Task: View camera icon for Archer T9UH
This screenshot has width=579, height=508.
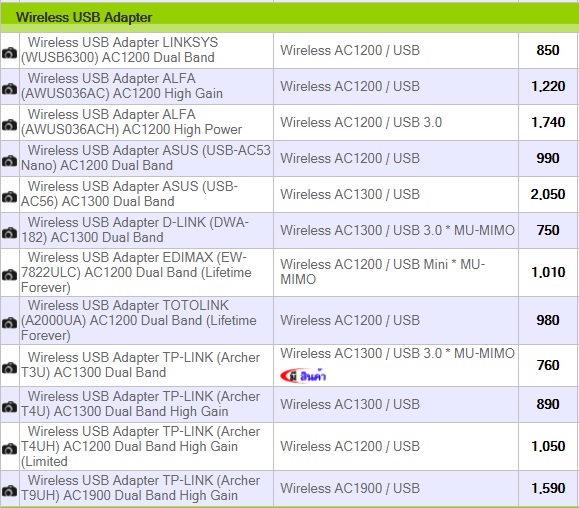Action: tap(10, 491)
